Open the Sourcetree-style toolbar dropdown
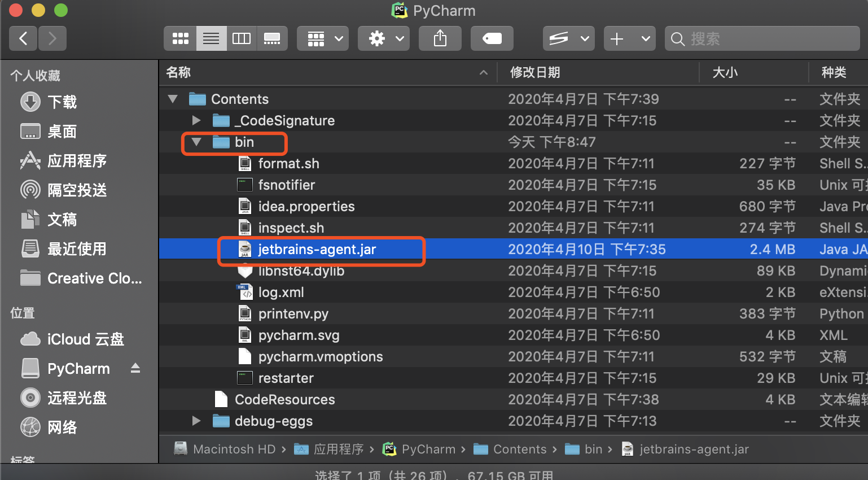This screenshot has width=868, height=480. [x=569, y=38]
